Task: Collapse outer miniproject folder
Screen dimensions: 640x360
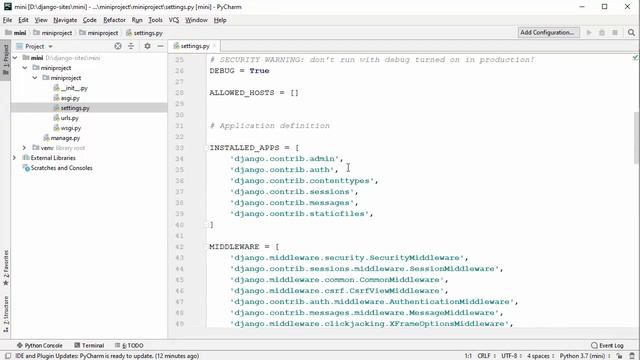Action: click(x=25, y=68)
